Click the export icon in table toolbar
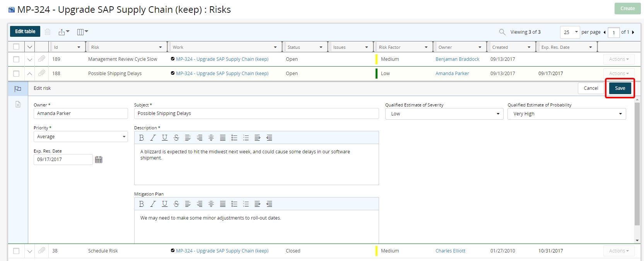644x261 pixels. click(x=62, y=32)
